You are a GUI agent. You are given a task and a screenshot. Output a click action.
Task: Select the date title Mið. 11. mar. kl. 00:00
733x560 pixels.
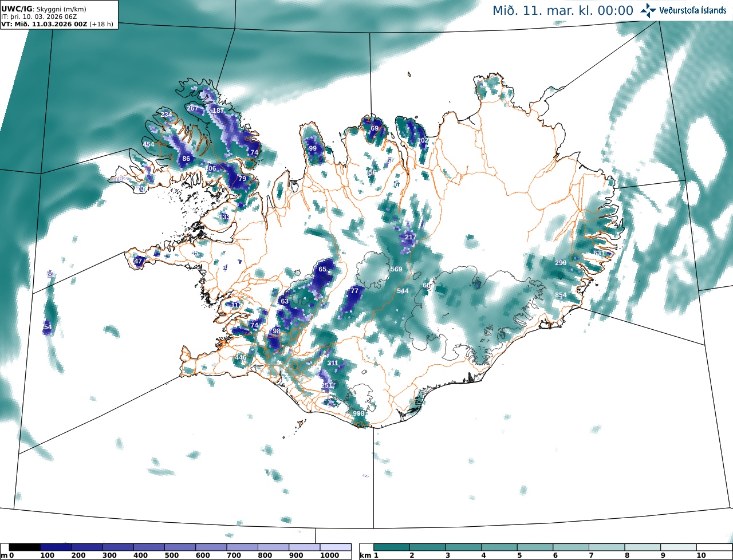click(x=563, y=11)
